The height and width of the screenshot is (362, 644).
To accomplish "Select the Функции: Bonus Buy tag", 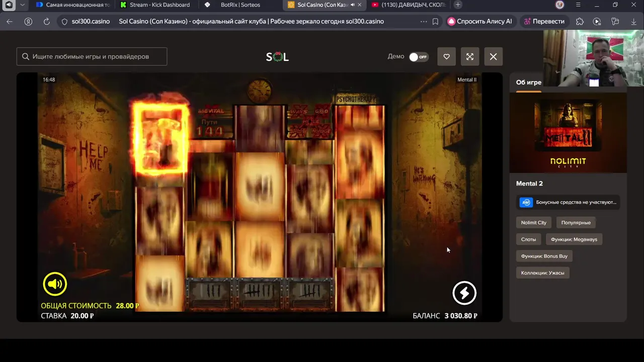I will 544,256.
